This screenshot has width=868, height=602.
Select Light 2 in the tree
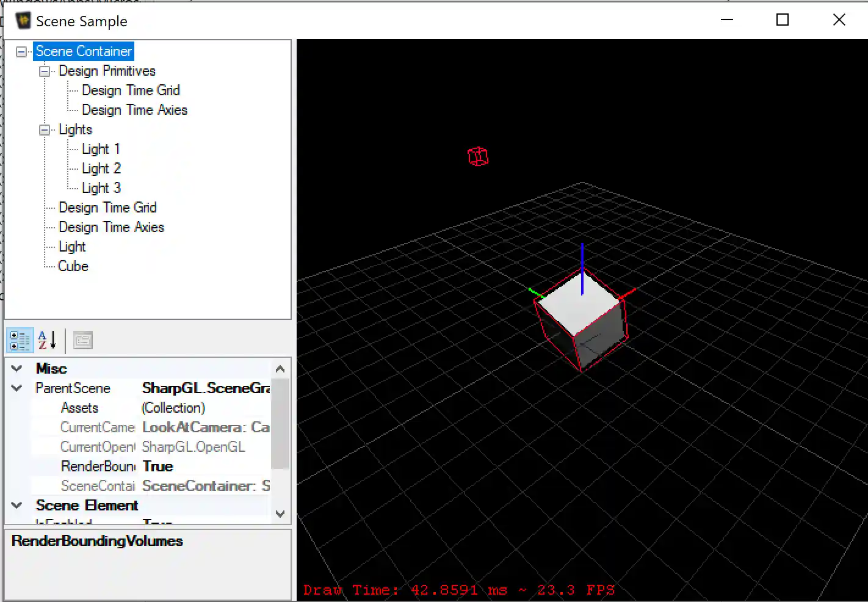[101, 169]
